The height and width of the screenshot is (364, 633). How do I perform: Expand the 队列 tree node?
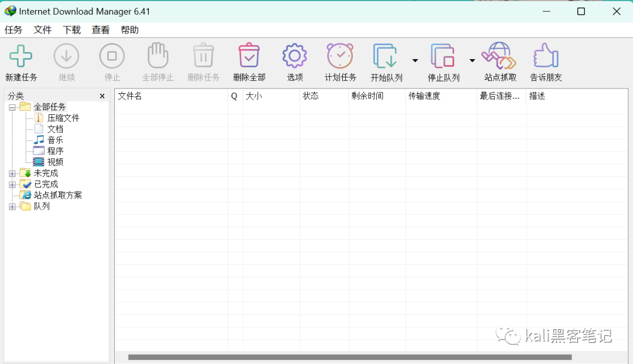(12, 206)
